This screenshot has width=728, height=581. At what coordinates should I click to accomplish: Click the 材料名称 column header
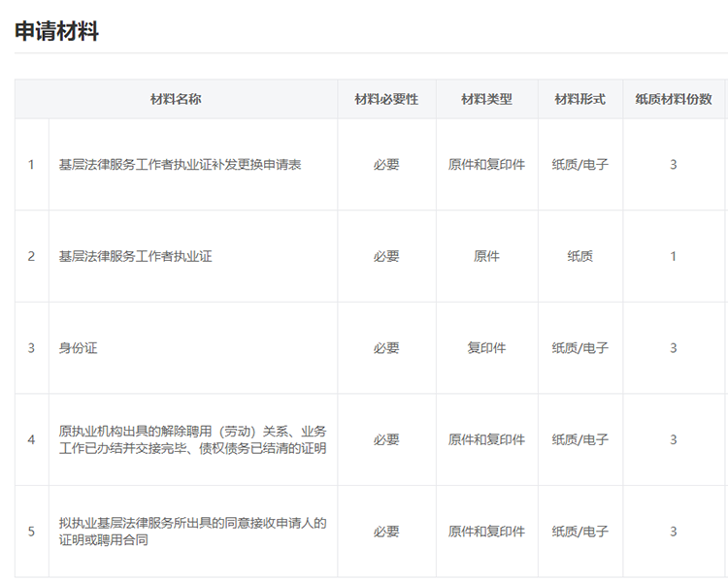coord(176,99)
